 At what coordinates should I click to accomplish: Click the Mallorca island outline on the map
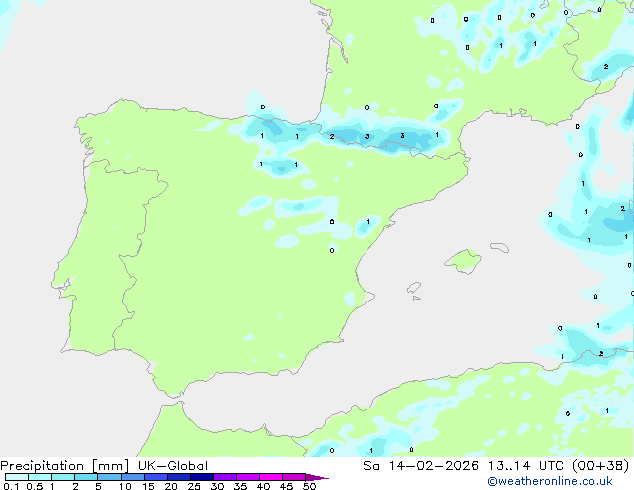tap(463, 261)
